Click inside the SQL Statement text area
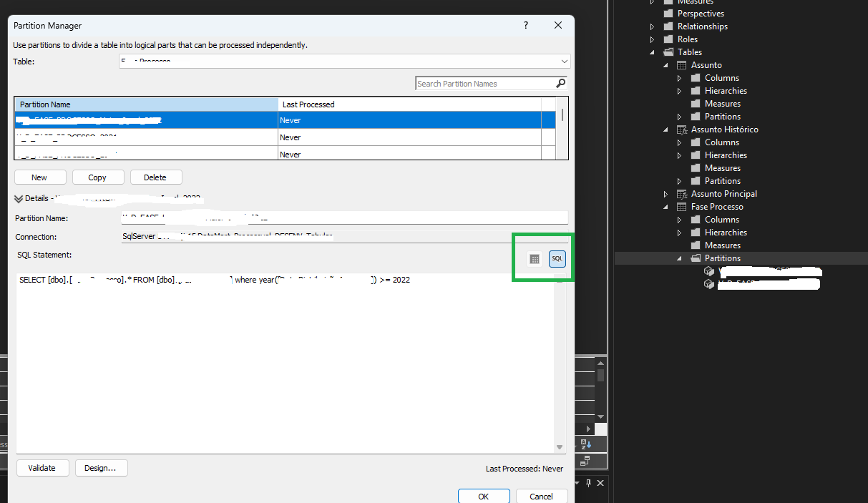This screenshot has width=868, height=503. click(285, 362)
